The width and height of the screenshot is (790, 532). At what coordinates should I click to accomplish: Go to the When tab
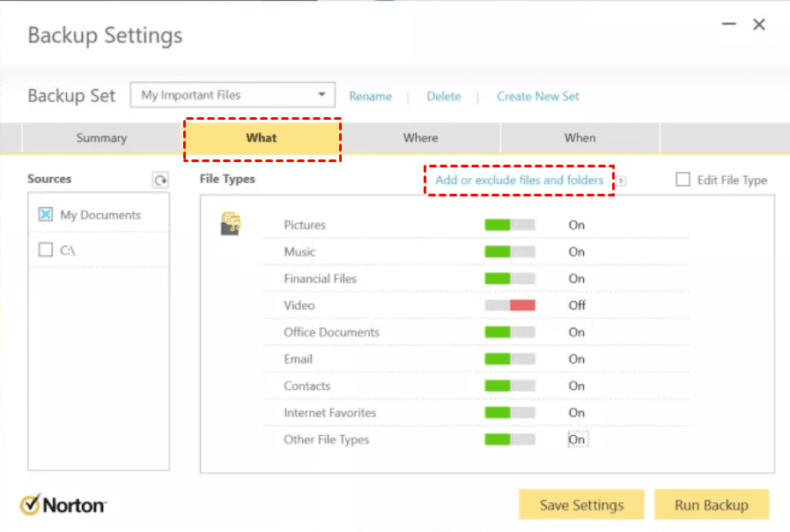coord(580,138)
